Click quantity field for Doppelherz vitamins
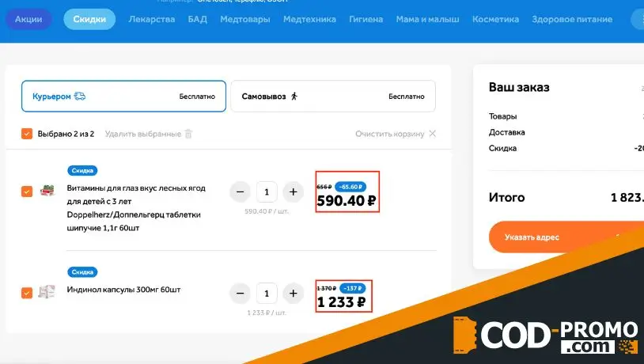This screenshot has height=364, width=644. tap(267, 191)
